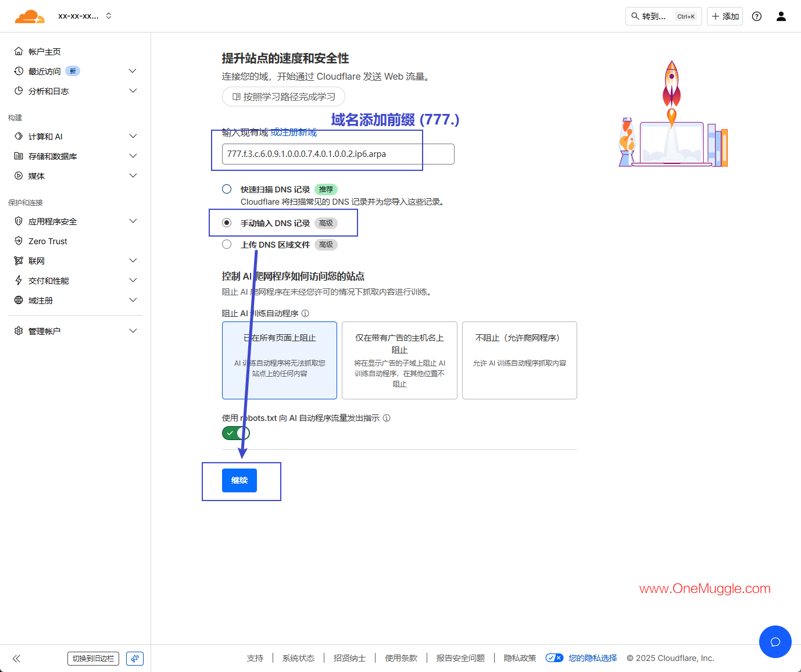Click info icon next to 阻止 AI 训练自动程序
This screenshot has height=672, width=801.
[x=305, y=313]
